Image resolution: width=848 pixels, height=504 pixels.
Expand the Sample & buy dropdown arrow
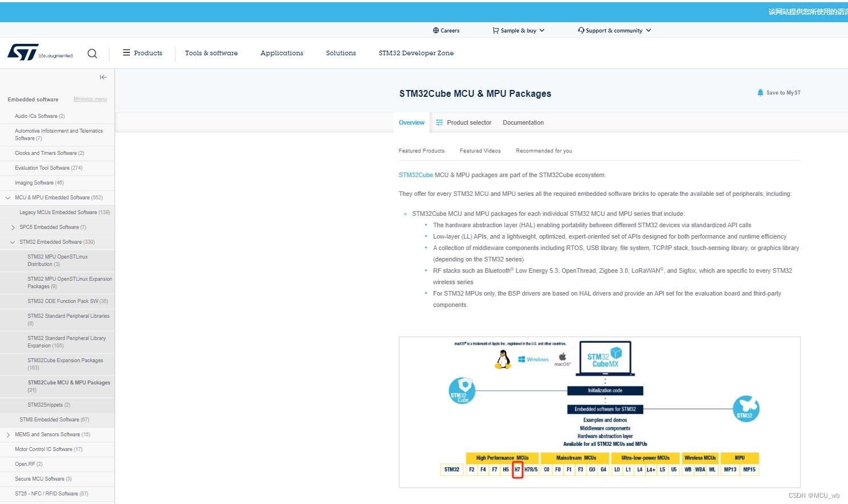point(542,31)
